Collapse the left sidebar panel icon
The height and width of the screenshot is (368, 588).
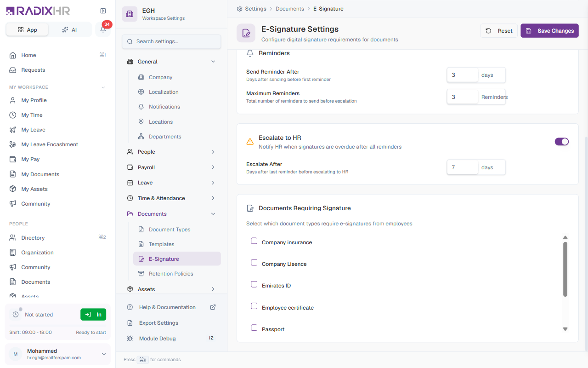point(103,11)
